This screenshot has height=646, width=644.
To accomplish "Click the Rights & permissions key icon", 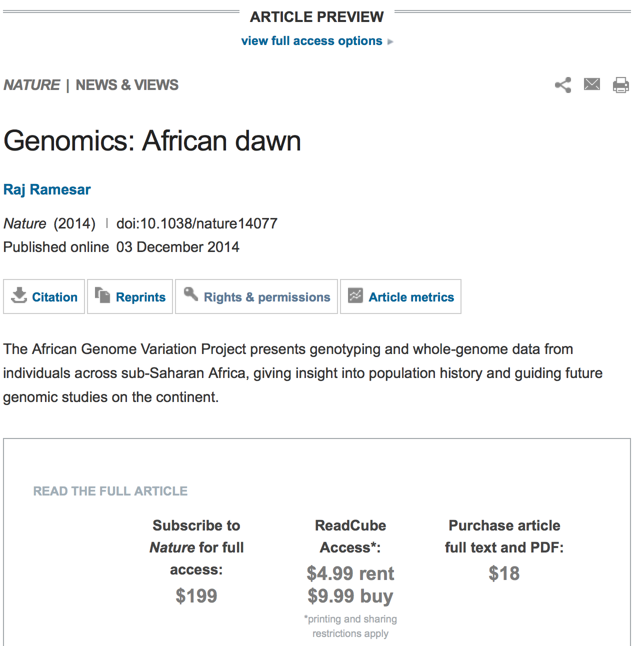I will 191,294.
